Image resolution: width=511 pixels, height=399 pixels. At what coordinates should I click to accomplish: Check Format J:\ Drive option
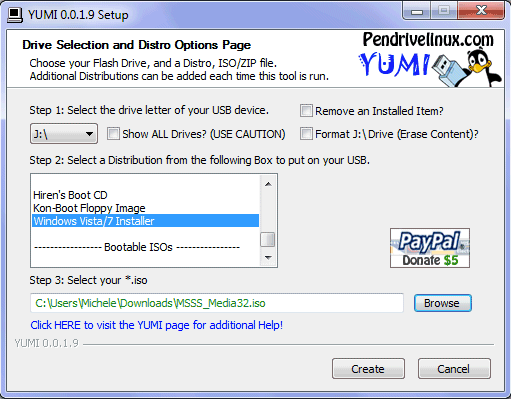[306, 134]
